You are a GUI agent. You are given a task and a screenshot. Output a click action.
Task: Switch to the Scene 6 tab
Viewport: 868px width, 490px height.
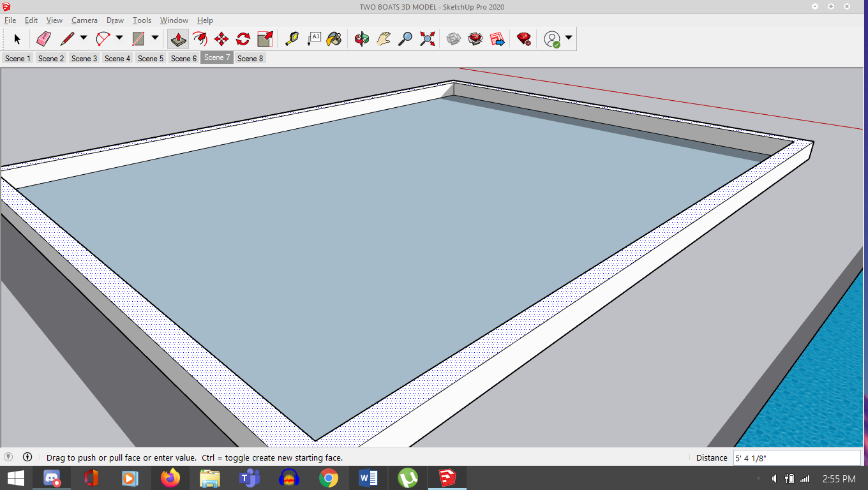184,58
